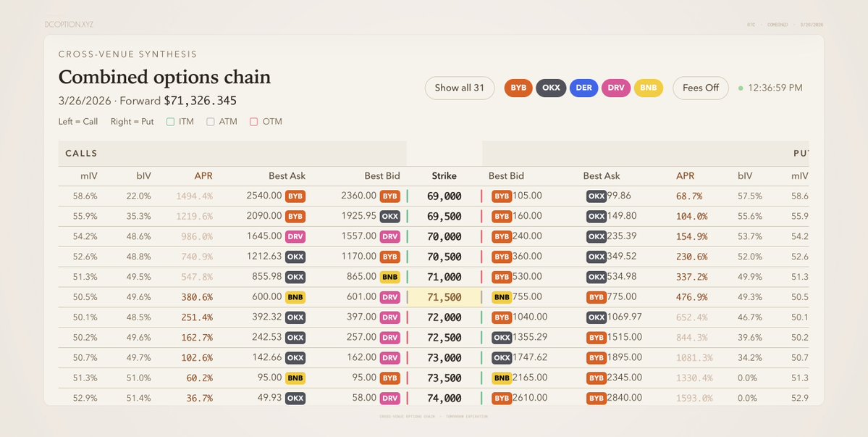Click the ITM legend swatch

pyautogui.click(x=171, y=121)
